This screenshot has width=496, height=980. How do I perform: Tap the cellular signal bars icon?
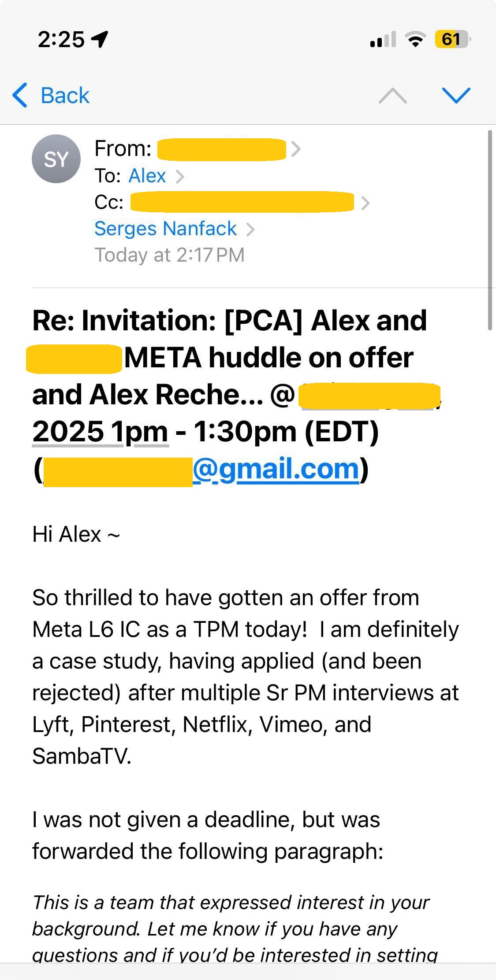383,39
